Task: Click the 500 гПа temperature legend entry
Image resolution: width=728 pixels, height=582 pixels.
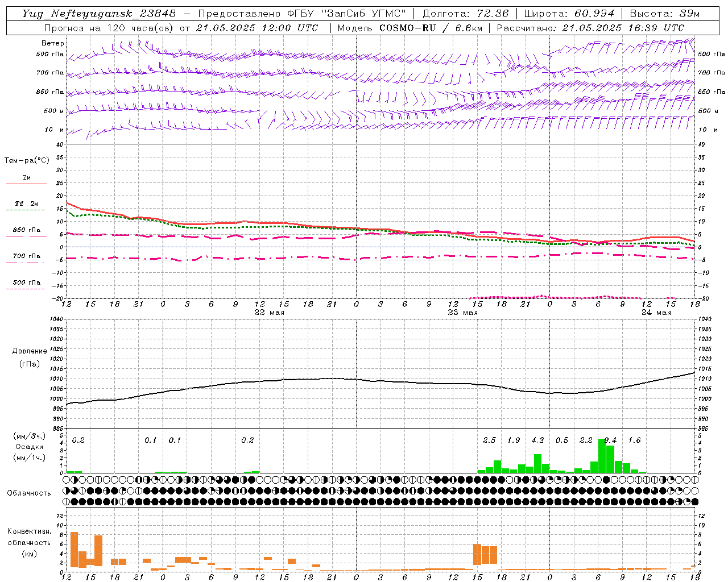Action: point(27,282)
